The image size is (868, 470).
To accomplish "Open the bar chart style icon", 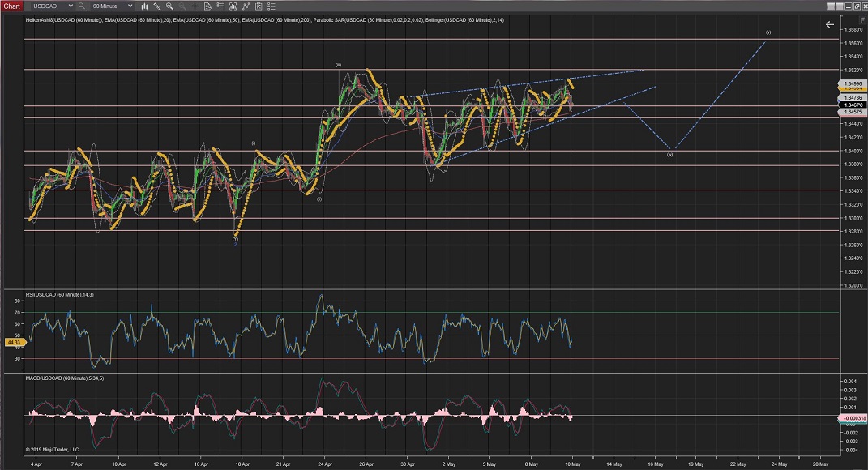I will tap(143, 6).
